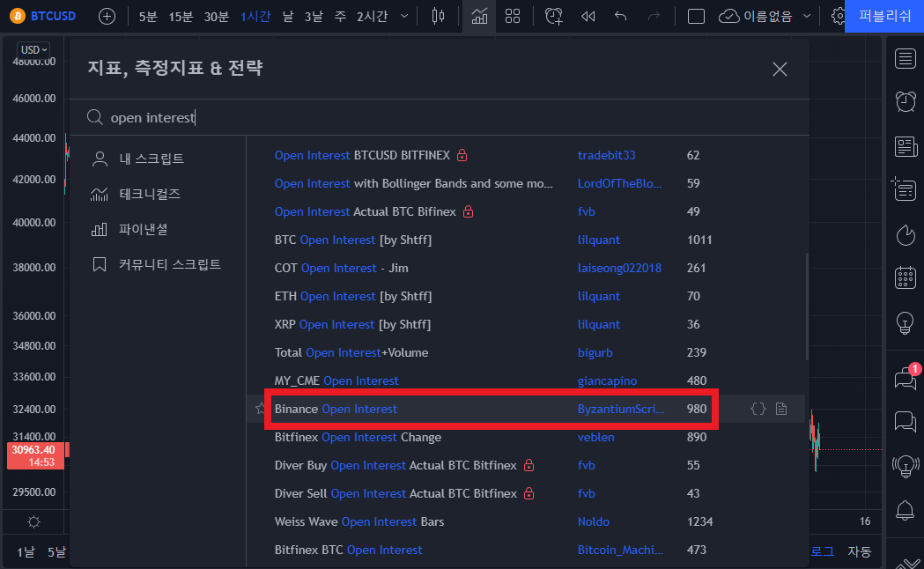This screenshot has width=924, height=569.
Task: Open the 내 스크립트 category
Action: (138, 159)
